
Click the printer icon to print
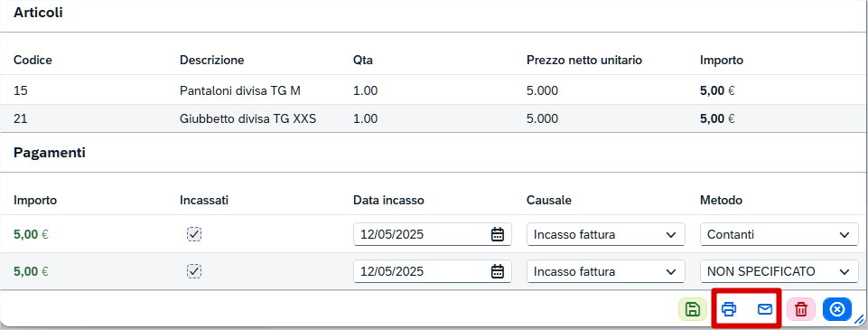pyautogui.click(x=729, y=309)
